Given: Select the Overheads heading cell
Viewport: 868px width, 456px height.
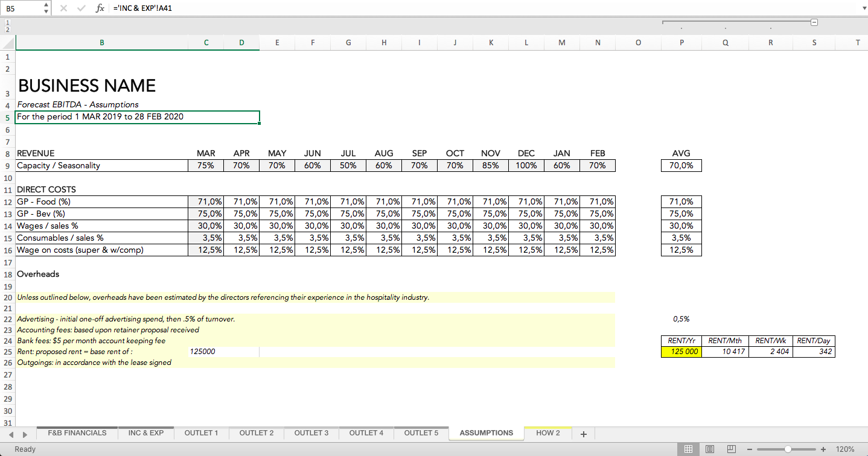Looking at the screenshot, I should pyautogui.click(x=101, y=274).
